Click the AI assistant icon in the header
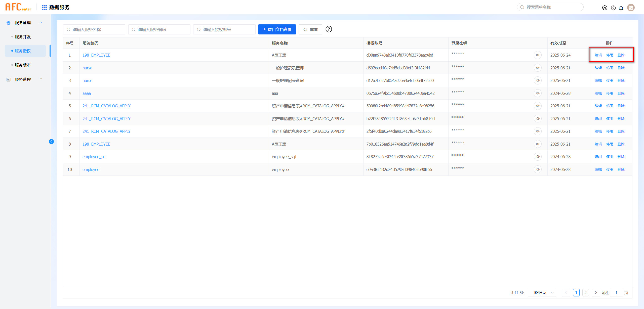 tap(605, 8)
